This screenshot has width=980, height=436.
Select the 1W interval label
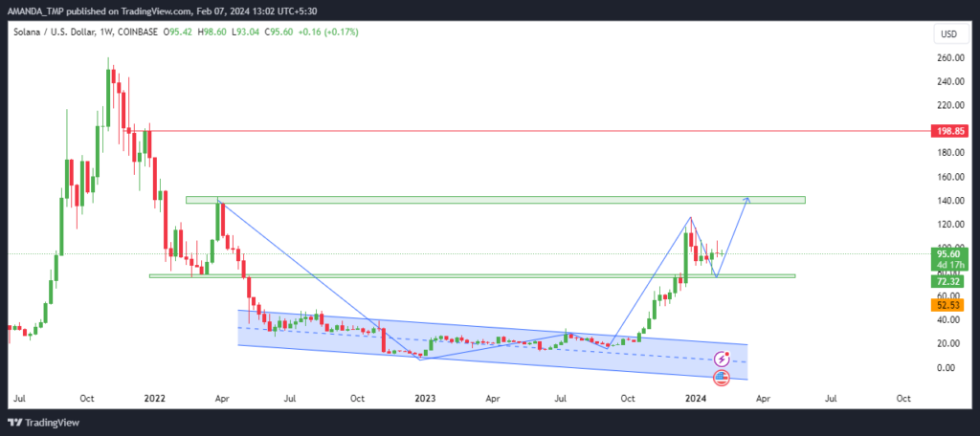pyautogui.click(x=105, y=33)
